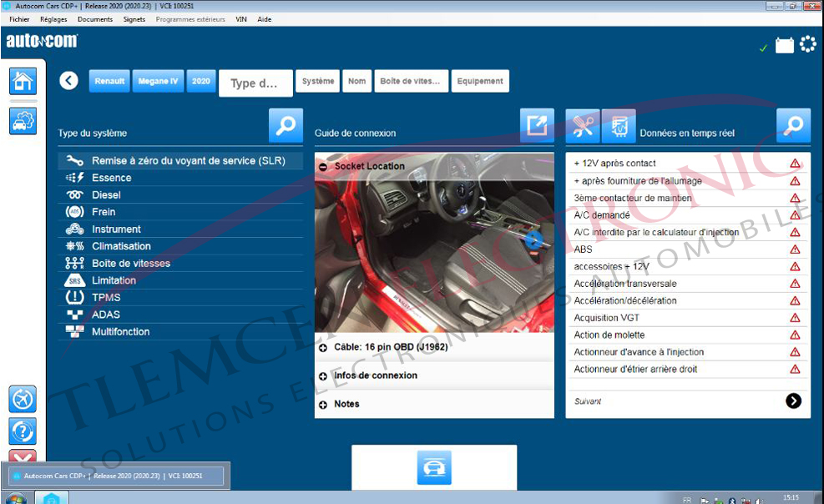Select the Nom tab

coord(356,81)
